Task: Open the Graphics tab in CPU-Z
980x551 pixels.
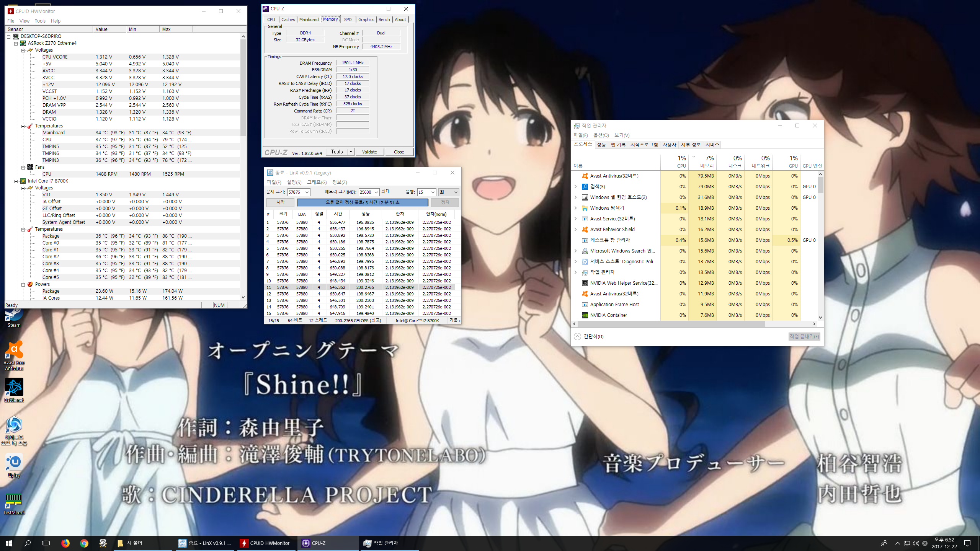Action: 366,20
